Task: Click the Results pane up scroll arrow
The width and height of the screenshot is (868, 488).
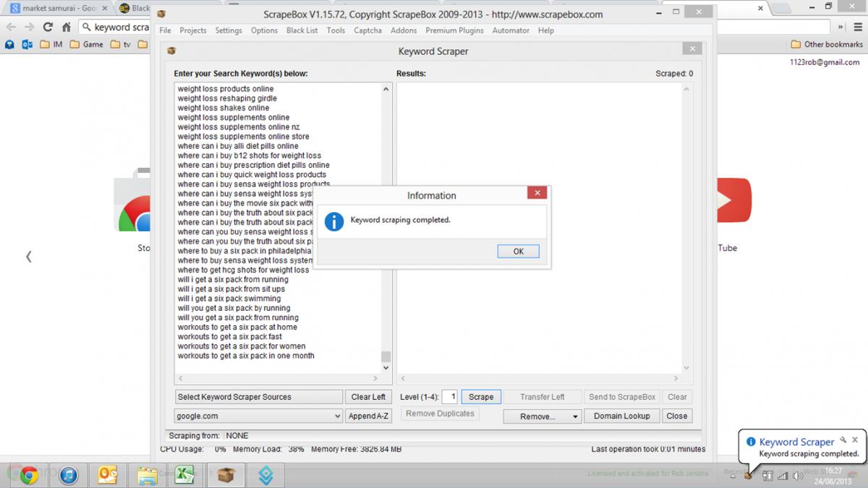Action: click(x=686, y=89)
